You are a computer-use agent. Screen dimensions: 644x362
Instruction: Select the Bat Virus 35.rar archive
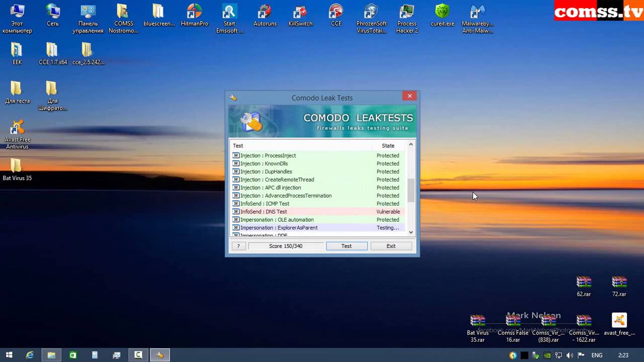(477, 328)
